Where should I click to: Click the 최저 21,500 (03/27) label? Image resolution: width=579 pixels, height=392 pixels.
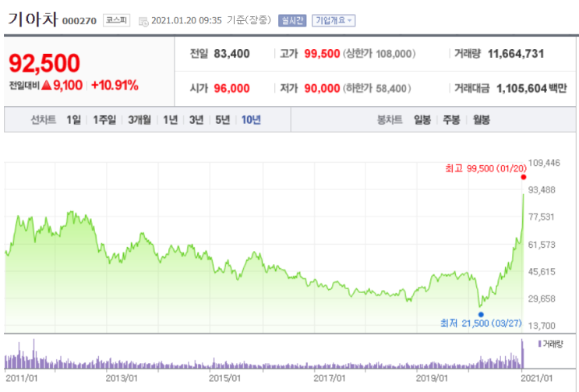tap(481, 323)
